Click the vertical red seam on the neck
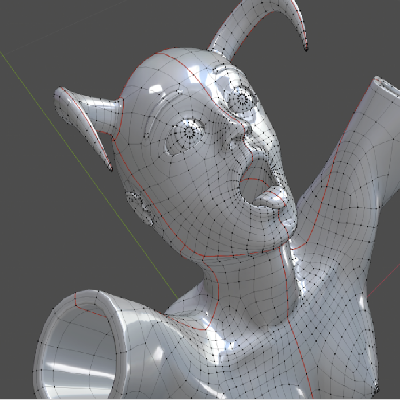The image size is (400, 400). pos(286,283)
